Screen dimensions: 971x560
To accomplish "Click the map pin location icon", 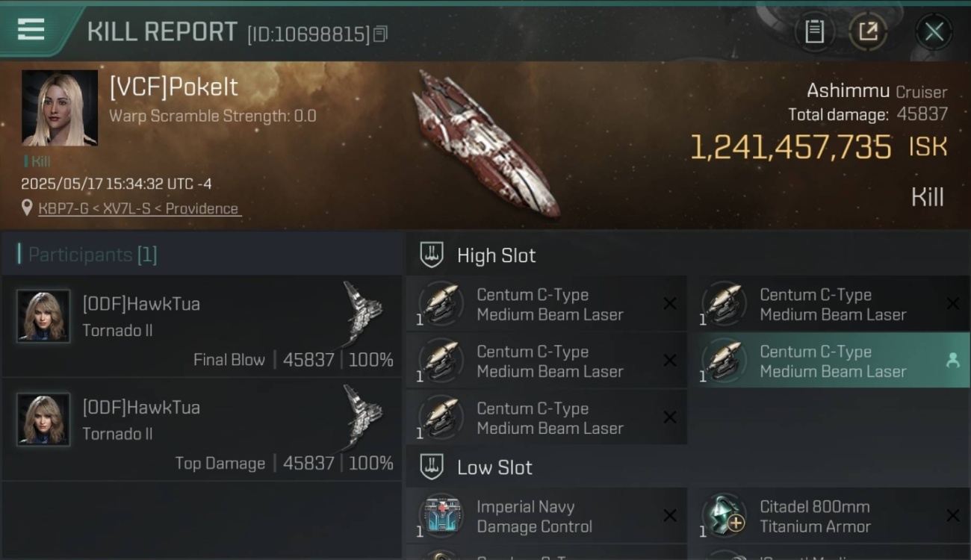I will (27, 208).
